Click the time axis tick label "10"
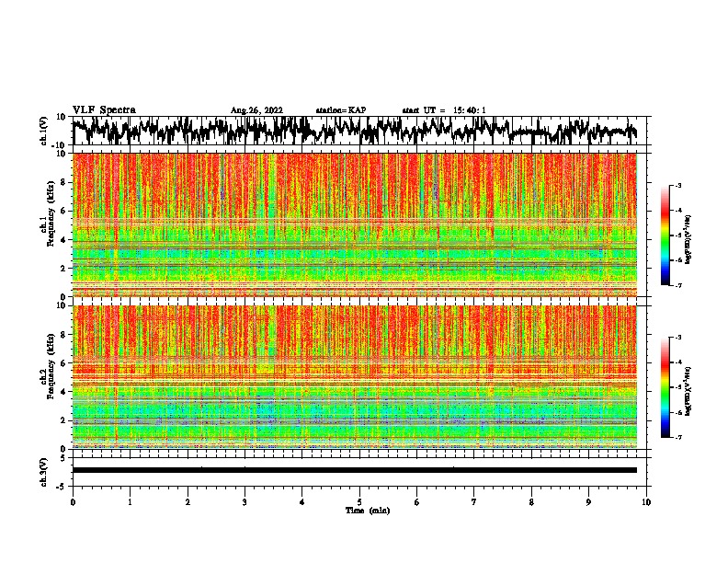This screenshot has height=563, width=728. 646,502
